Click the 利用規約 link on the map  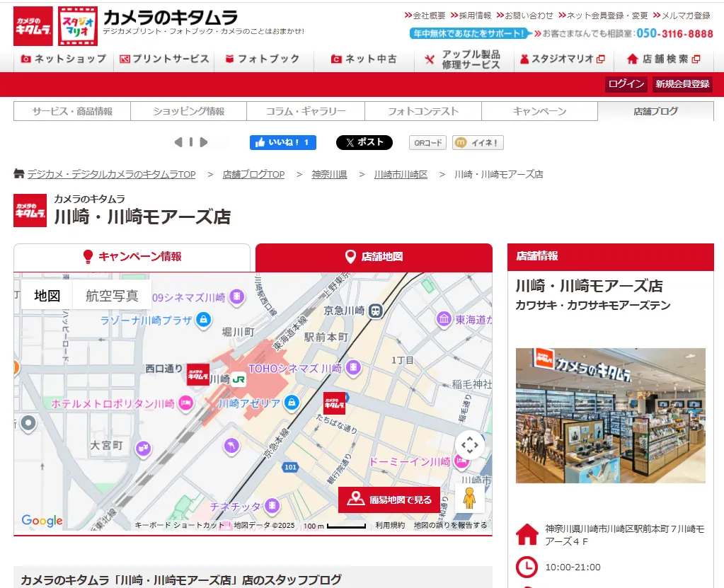[390, 525]
